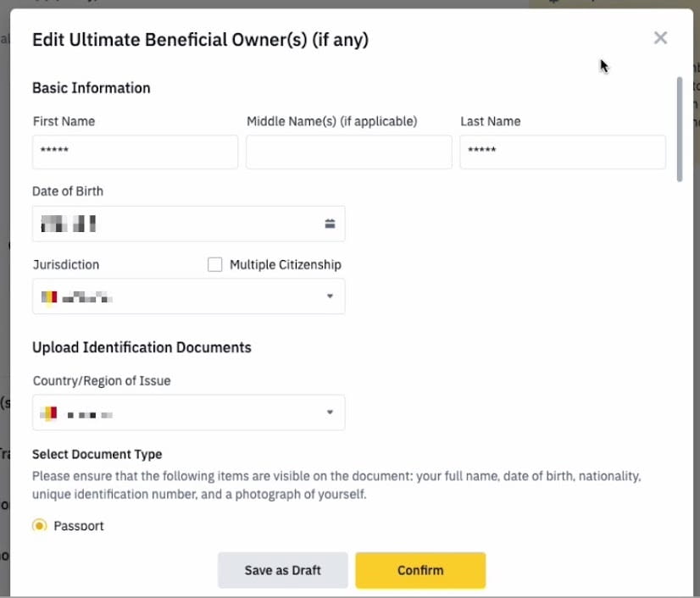Expand the Jurisdiction dropdown arrow
Viewport: 700px width, 598px height.
click(x=330, y=296)
